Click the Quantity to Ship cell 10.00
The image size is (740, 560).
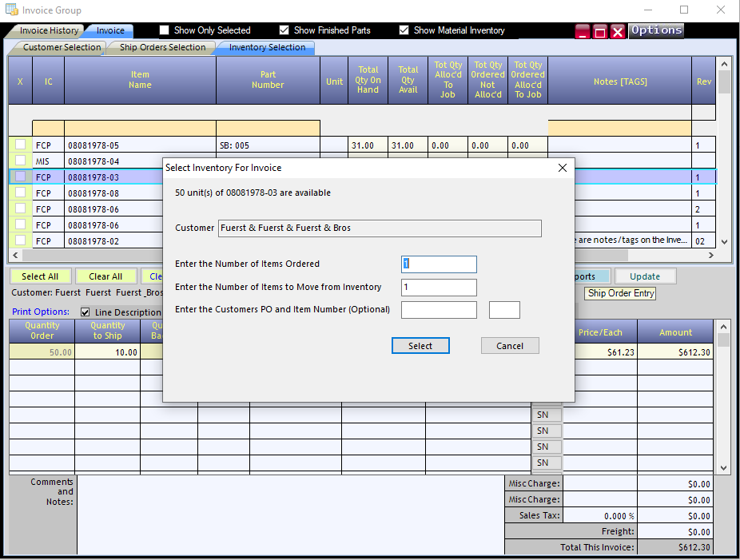click(108, 352)
